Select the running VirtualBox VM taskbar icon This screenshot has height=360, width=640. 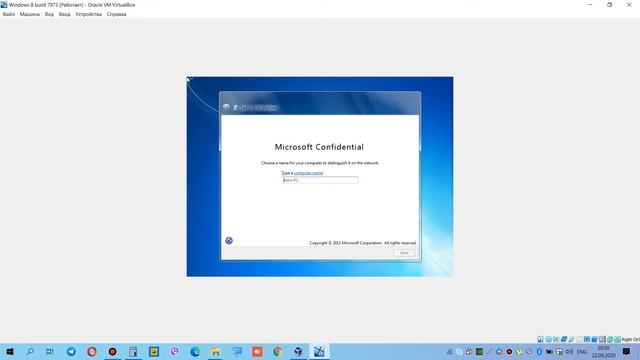pyautogui.click(x=319, y=351)
